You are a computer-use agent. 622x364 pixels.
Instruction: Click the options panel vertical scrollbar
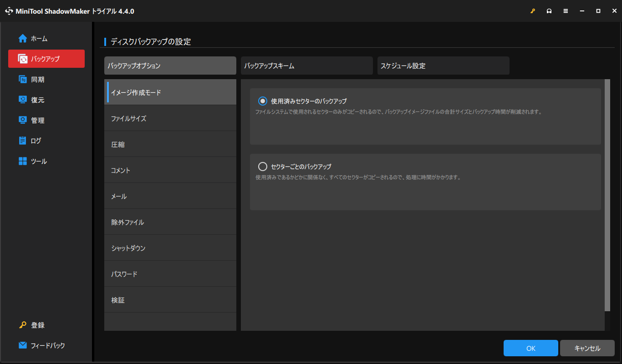tap(607, 195)
